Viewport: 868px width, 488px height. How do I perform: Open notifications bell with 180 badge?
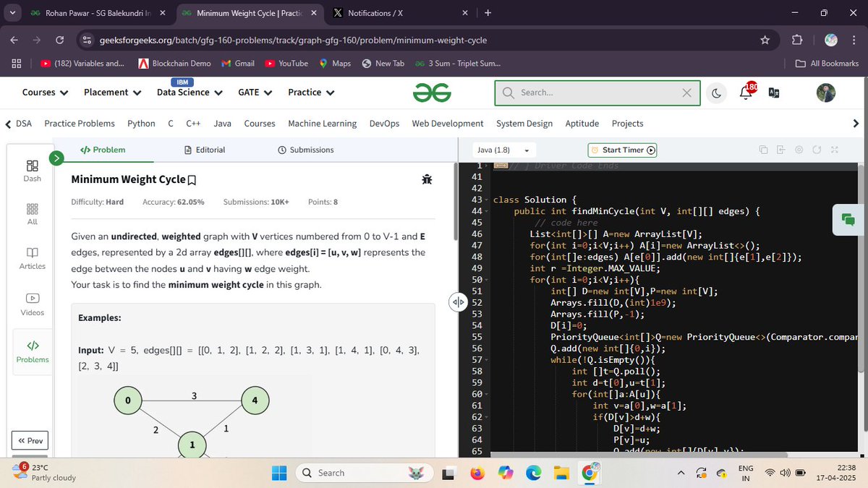[746, 91]
